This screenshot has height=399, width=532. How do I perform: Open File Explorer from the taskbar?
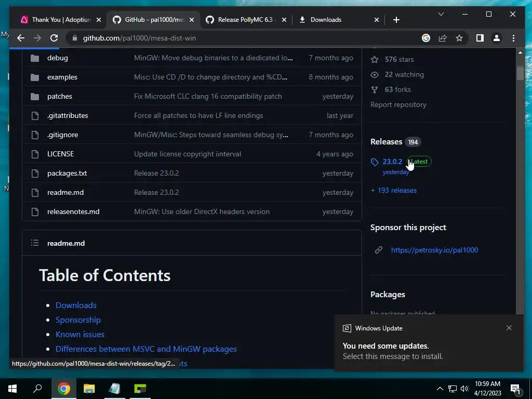[x=89, y=389]
